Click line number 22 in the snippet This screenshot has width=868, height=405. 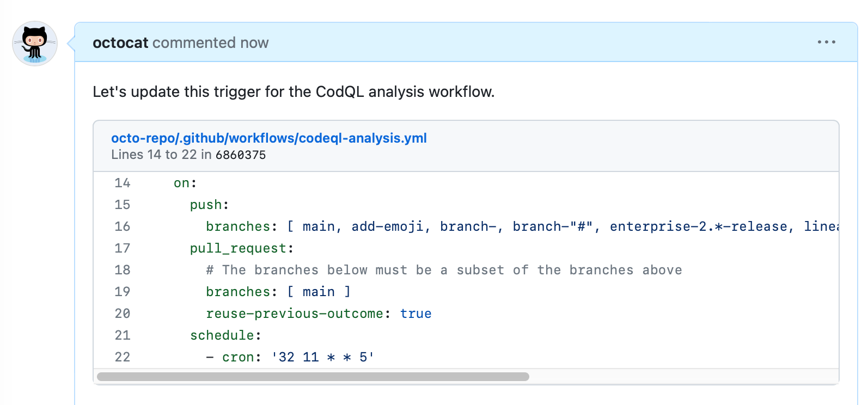click(x=122, y=357)
